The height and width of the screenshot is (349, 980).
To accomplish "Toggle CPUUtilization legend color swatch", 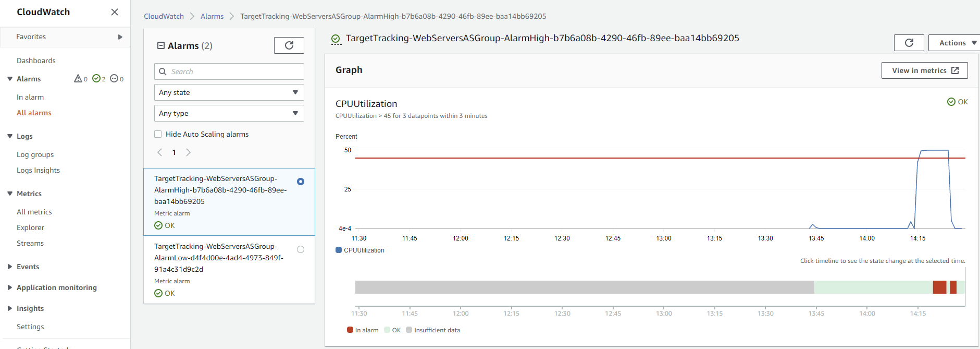I will (x=339, y=250).
